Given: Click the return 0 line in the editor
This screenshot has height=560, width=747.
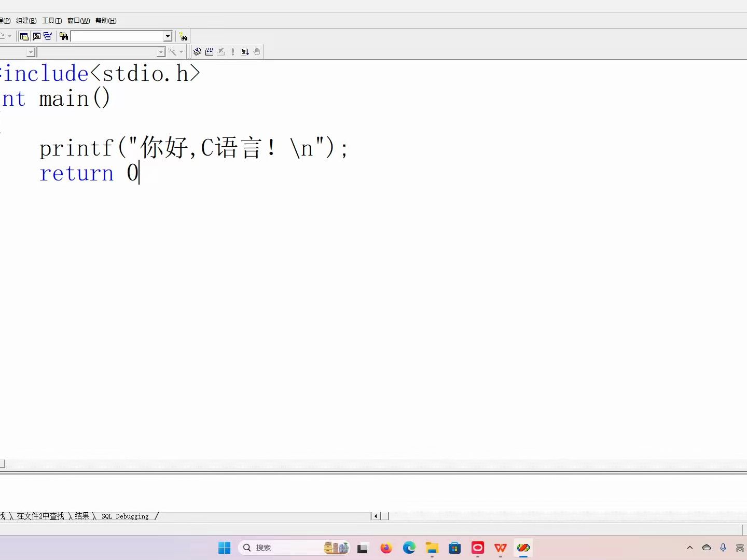Looking at the screenshot, I should coord(89,173).
